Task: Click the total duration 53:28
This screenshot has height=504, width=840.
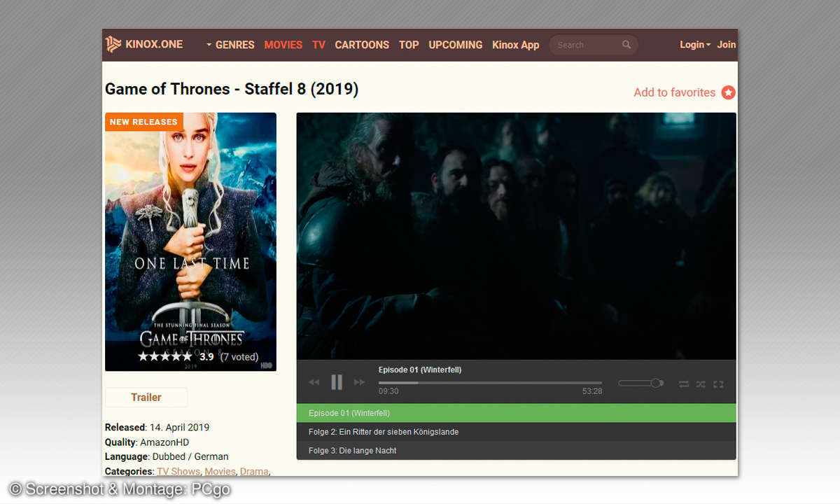Action: 592,391
